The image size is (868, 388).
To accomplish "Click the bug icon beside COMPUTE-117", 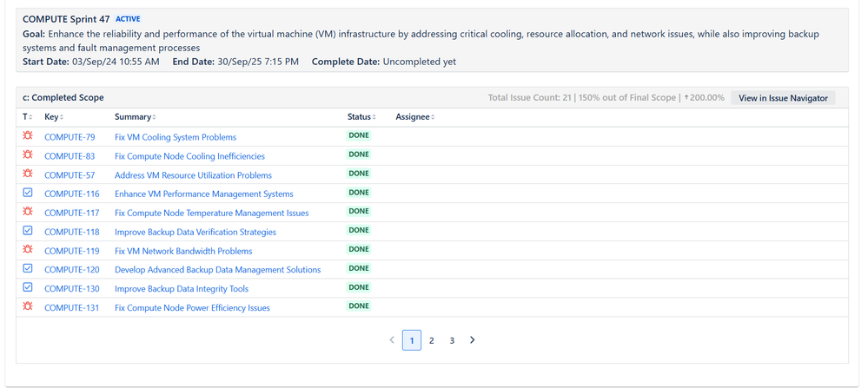I will [28, 211].
